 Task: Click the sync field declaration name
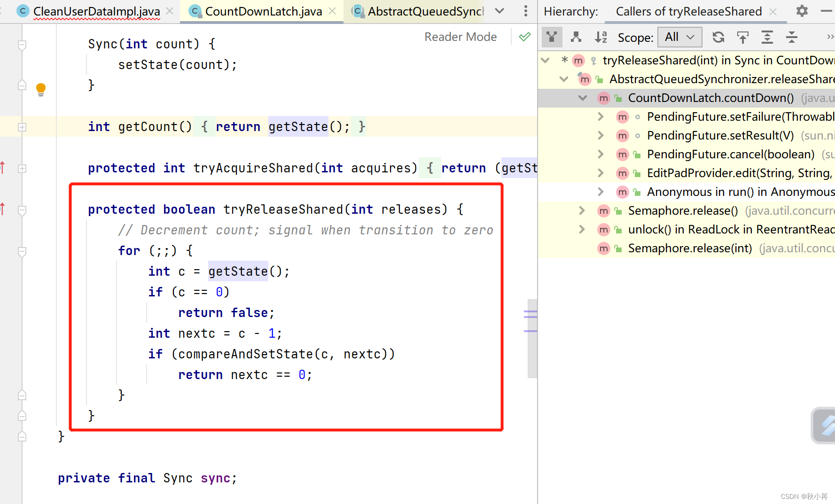point(215,478)
